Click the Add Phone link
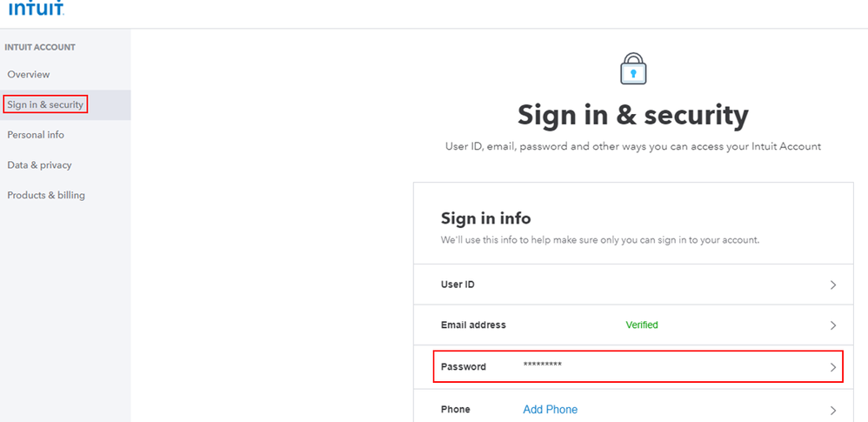This screenshot has height=422, width=868. tap(550, 410)
